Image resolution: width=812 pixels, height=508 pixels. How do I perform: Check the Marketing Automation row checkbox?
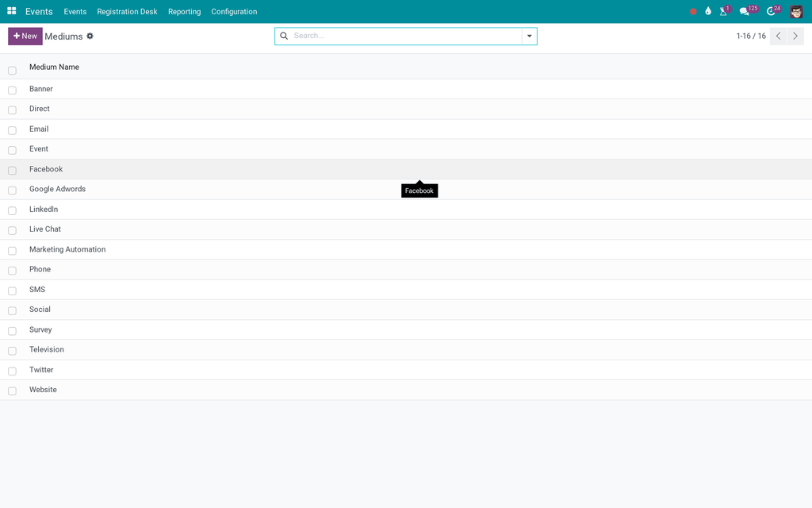(x=13, y=251)
